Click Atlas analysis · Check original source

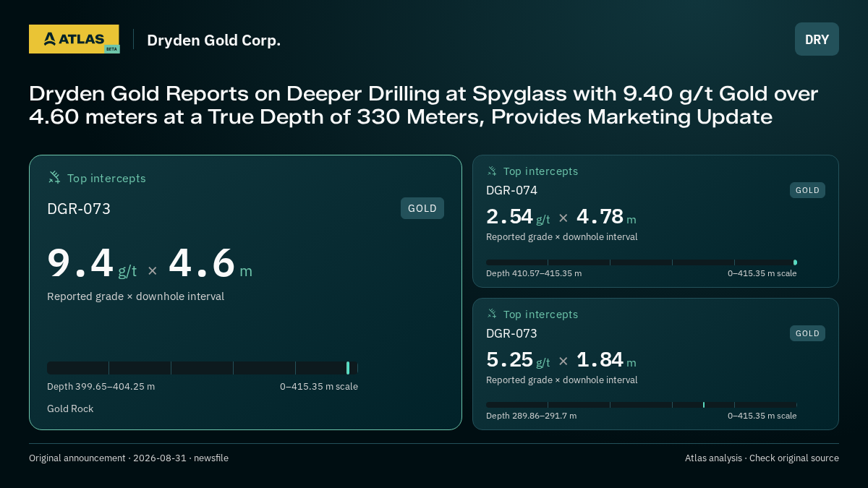pyautogui.click(x=762, y=458)
